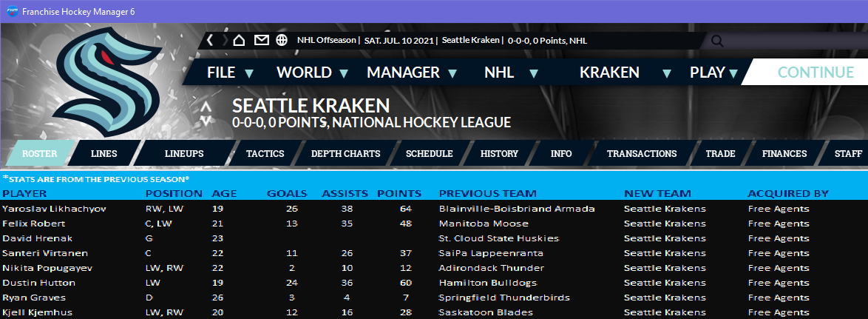Image resolution: width=868 pixels, height=319 pixels.
Task: Select player Dustin Hutton
Action: coord(38,283)
